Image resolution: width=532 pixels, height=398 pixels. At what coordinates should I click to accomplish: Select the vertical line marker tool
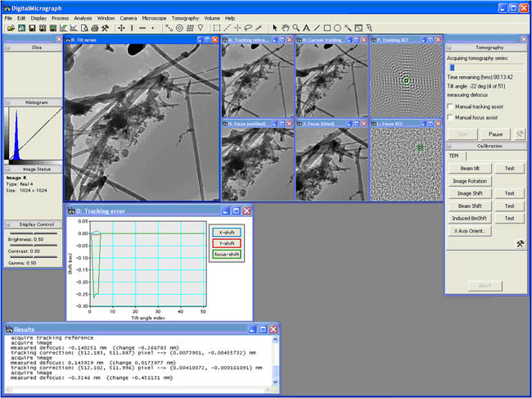[132, 28]
